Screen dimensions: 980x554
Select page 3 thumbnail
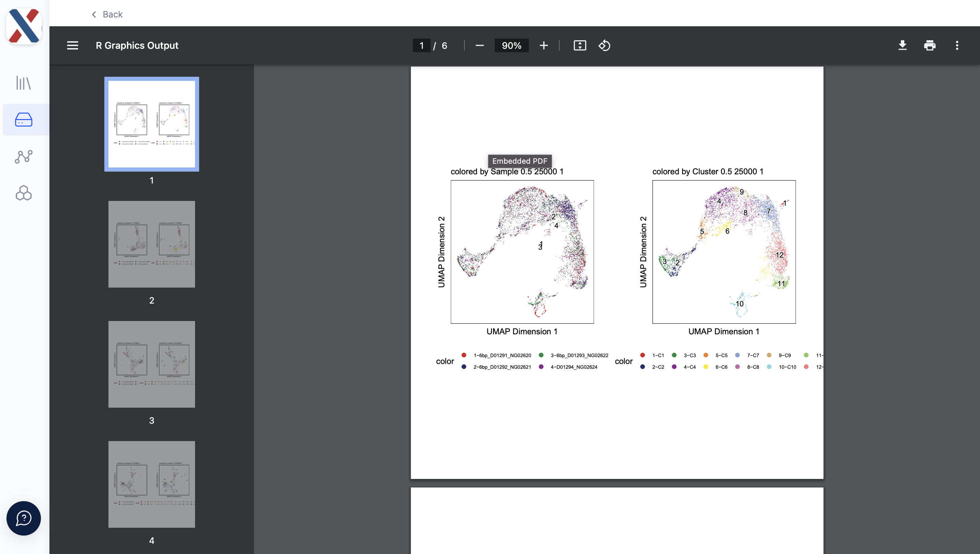coord(151,364)
